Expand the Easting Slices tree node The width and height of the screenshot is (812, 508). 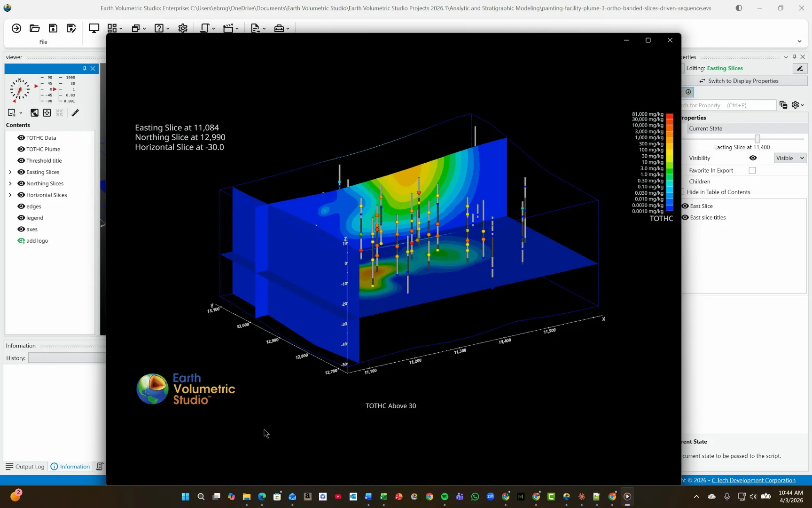[x=10, y=172]
